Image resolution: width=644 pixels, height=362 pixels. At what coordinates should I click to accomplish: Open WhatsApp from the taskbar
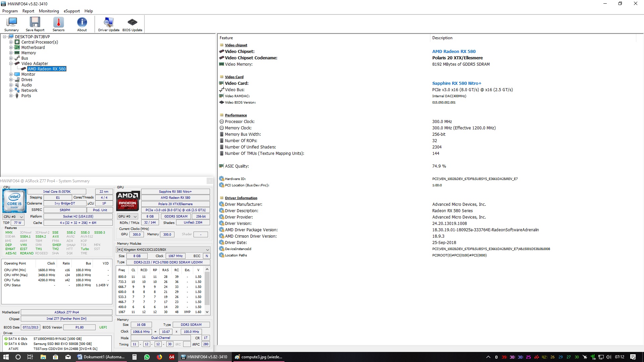tap(147, 357)
